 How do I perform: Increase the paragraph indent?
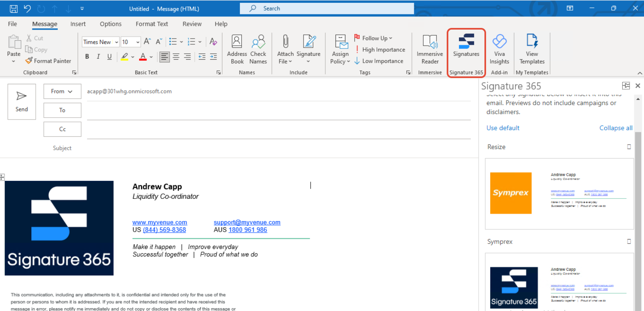pyautogui.click(x=214, y=57)
